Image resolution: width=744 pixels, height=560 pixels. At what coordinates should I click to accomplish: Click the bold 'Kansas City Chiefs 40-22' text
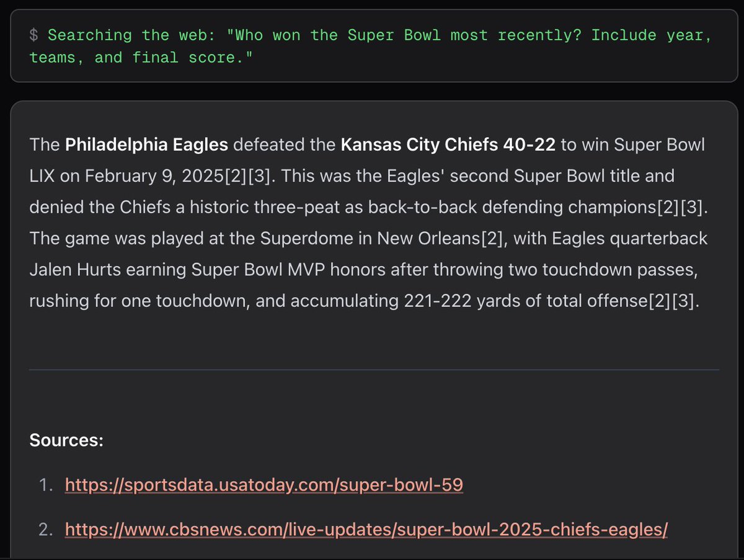click(x=448, y=145)
